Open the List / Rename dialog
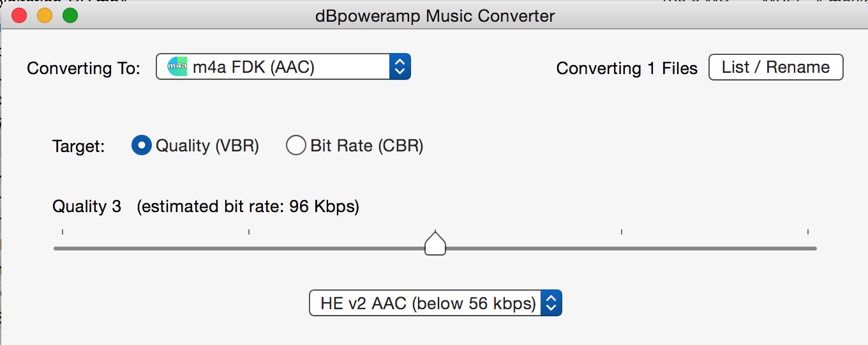Image resolution: width=868 pixels, height=345 pixels. [775, 67]
